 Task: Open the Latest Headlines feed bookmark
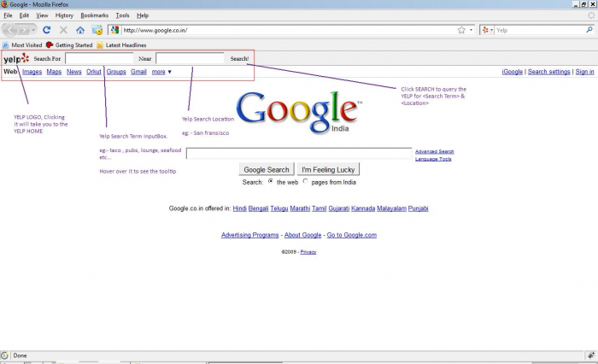click(x=121, y=45)
